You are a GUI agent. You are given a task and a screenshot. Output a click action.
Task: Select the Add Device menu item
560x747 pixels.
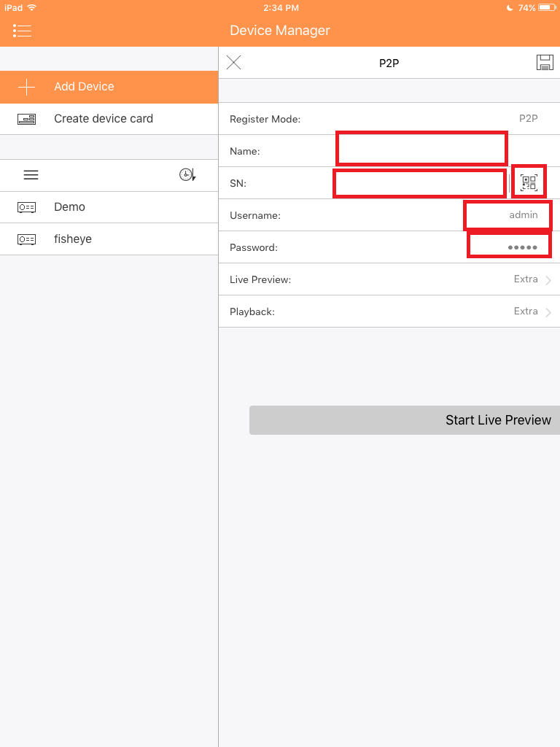pos(109,88)
